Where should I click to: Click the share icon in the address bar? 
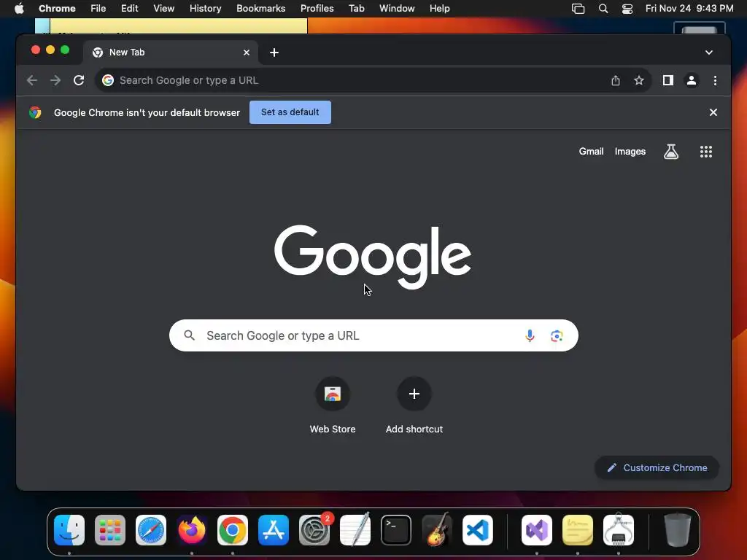click(616, 80)
